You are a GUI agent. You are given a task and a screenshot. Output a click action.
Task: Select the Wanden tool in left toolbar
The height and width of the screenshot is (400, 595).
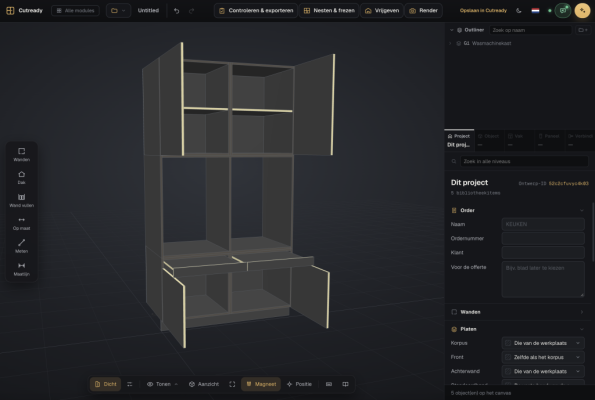[22, 154]
